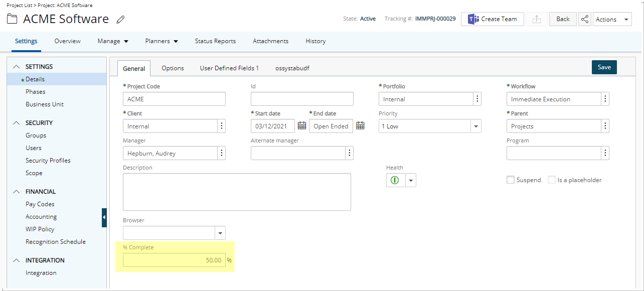Click the Back button

563,19
